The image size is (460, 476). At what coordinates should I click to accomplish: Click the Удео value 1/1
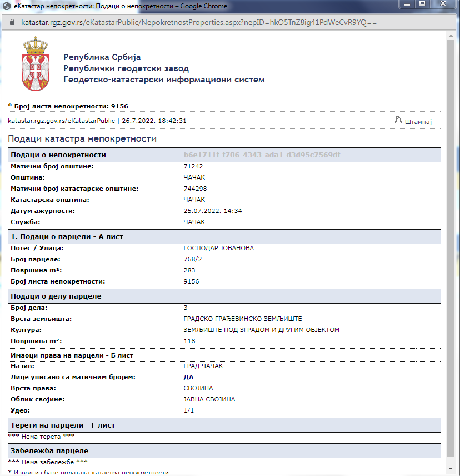(187, 410)
